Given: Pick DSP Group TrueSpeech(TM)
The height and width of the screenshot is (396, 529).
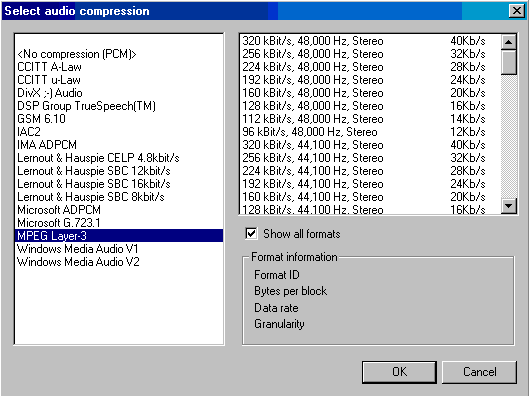Looking at the screenshot, I should (119, 106).
